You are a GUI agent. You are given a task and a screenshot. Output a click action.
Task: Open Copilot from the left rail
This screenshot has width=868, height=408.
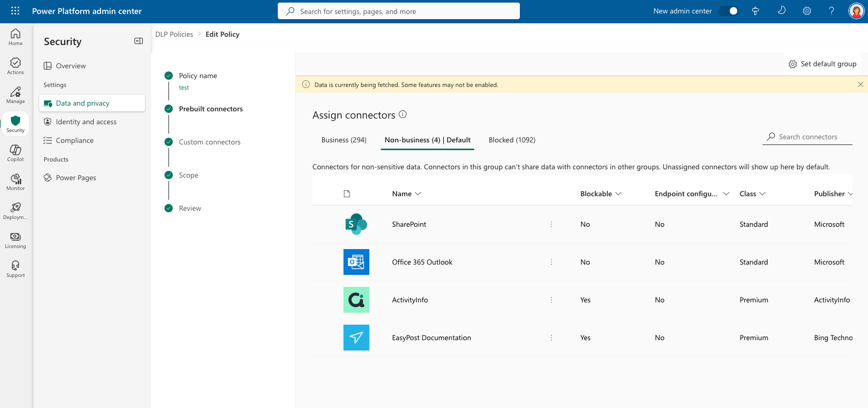(16, 153)
